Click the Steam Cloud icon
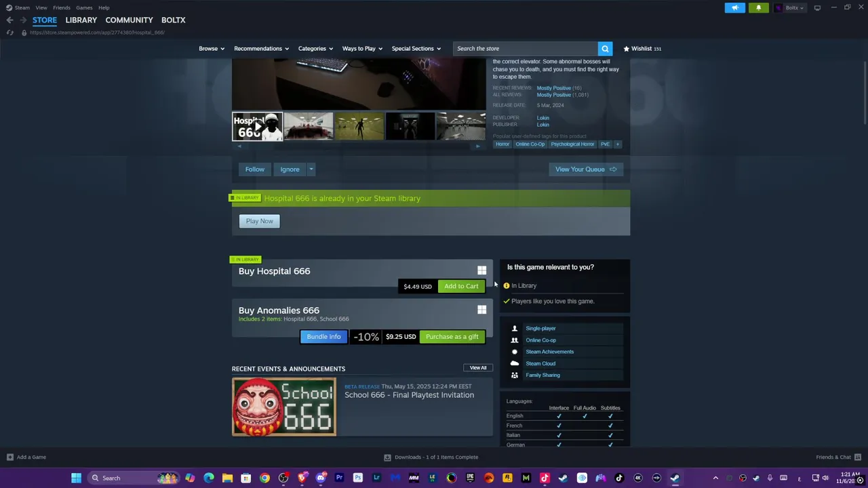868x488 pixels. tap(514, 363)
